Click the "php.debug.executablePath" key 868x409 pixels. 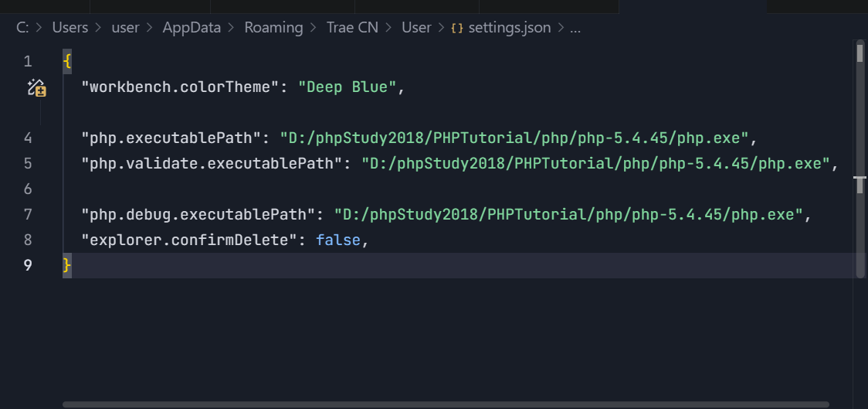click(x=198, y=214)
